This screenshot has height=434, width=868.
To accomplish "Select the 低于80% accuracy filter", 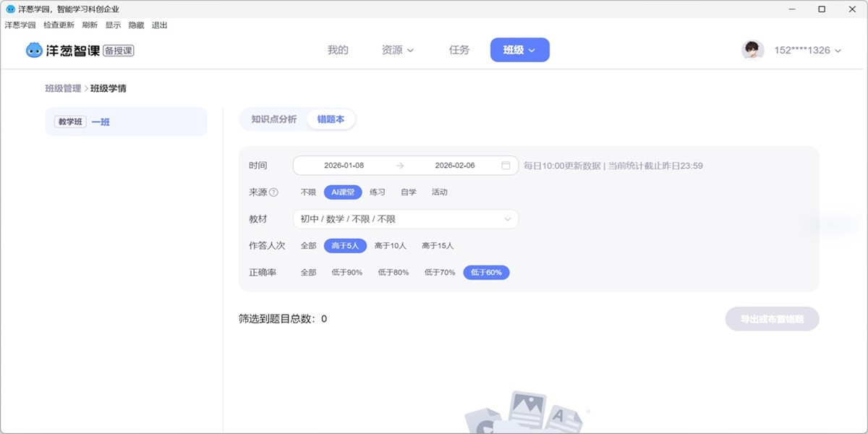I will pyautogui.click(x=393, y=273).
